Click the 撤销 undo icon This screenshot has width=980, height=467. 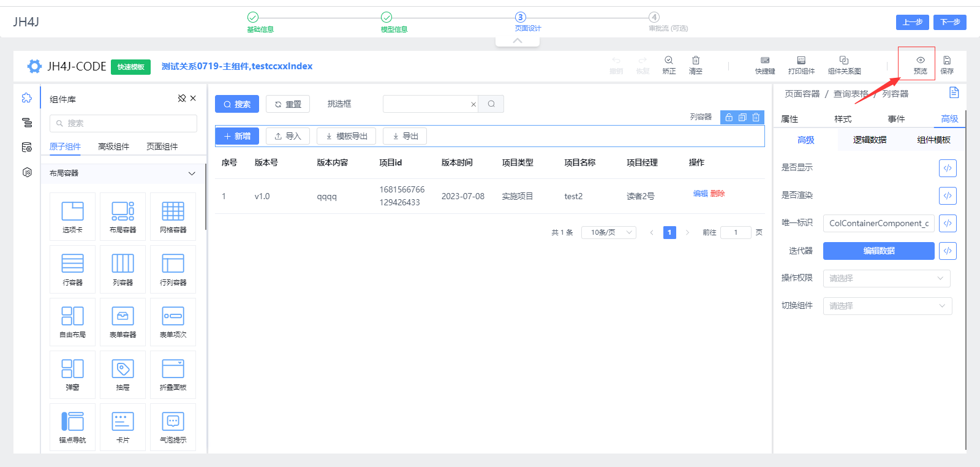[616, 60]
